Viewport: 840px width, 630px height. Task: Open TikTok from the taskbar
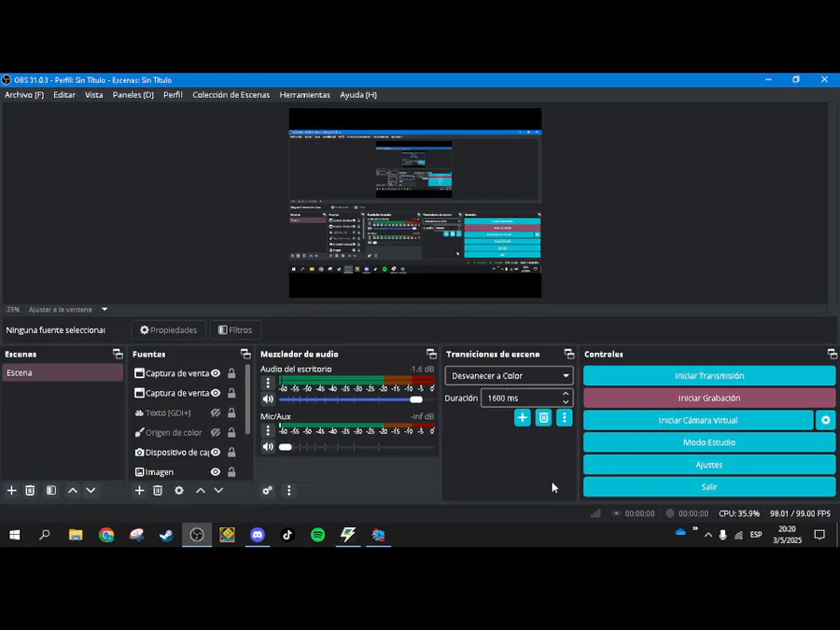[x=287, y=535]
